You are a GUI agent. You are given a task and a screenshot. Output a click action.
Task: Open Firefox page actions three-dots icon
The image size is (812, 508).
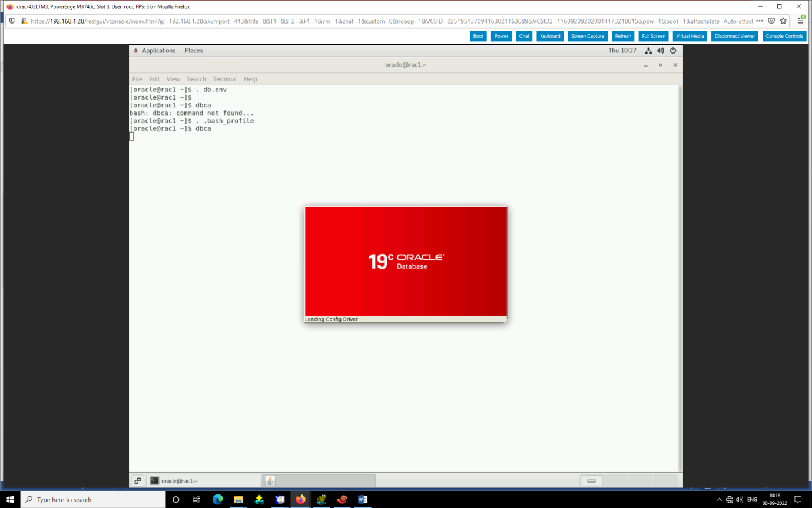(x=759, y=21)
